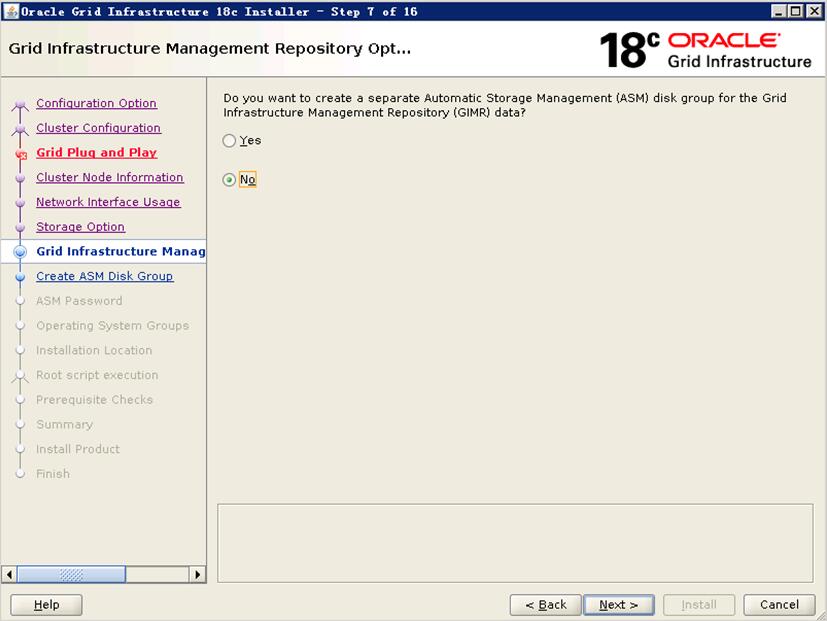This screenshot has height=621, width=827.
Task: Minimize the installer window
Action: [x=779, y=11]
